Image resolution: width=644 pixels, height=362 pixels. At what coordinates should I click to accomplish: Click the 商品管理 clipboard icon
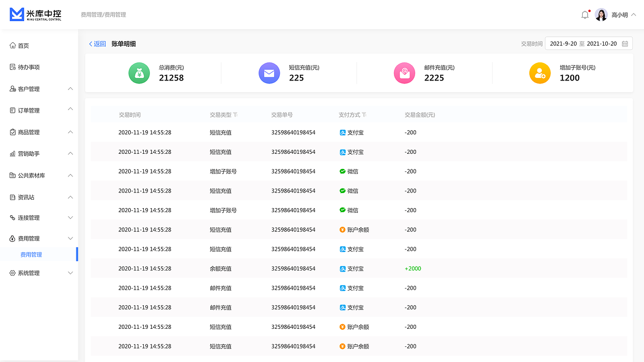pos(13,132)
